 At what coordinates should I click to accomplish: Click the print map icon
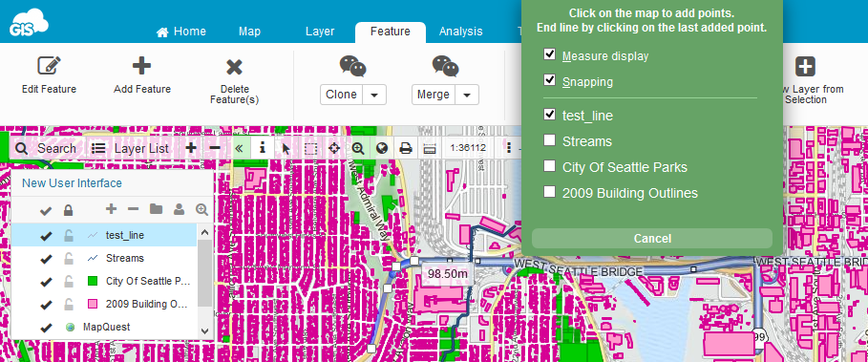(x=406, y=148)
